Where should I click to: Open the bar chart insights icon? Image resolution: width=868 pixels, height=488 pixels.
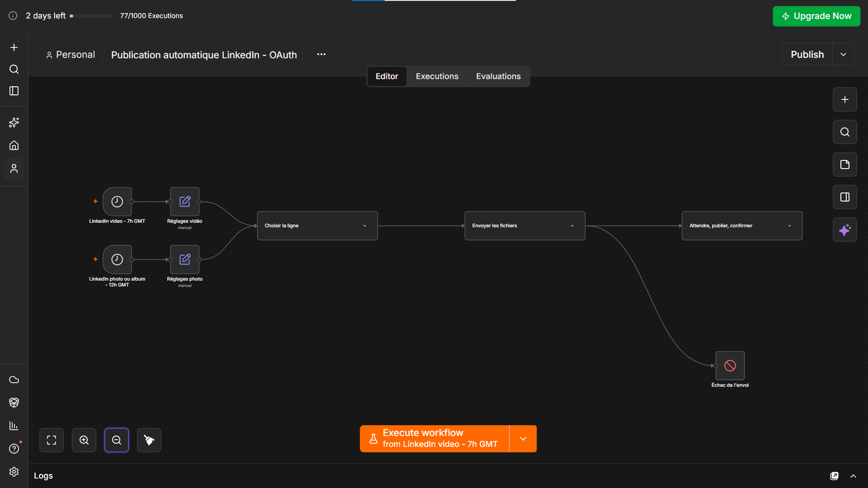click(x=14, y=426)
